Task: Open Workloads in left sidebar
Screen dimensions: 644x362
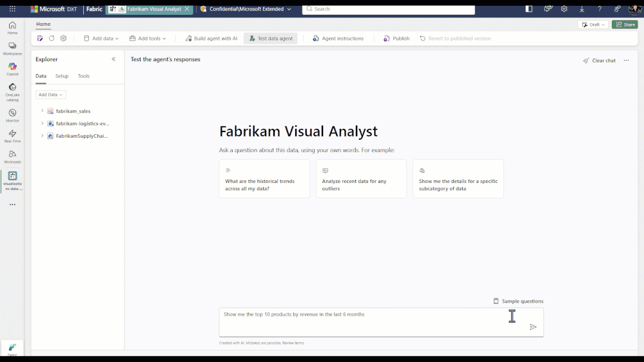Action: 12,157
